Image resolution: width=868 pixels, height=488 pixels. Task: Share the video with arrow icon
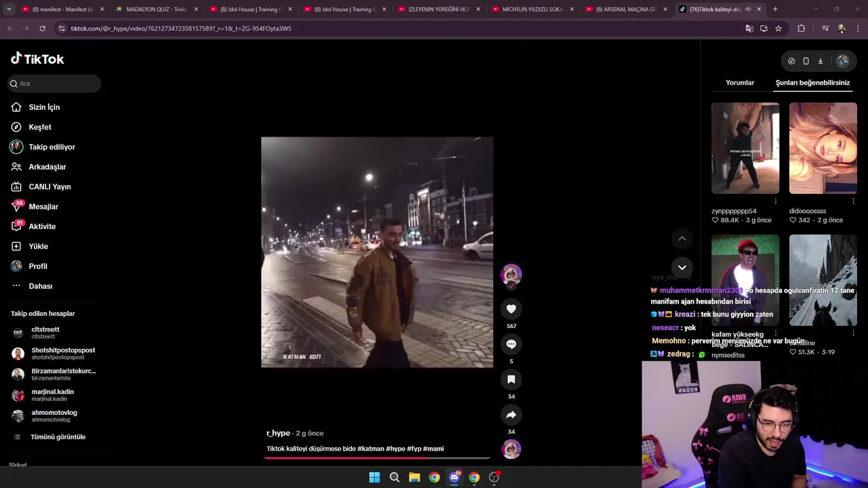point(511,415)
